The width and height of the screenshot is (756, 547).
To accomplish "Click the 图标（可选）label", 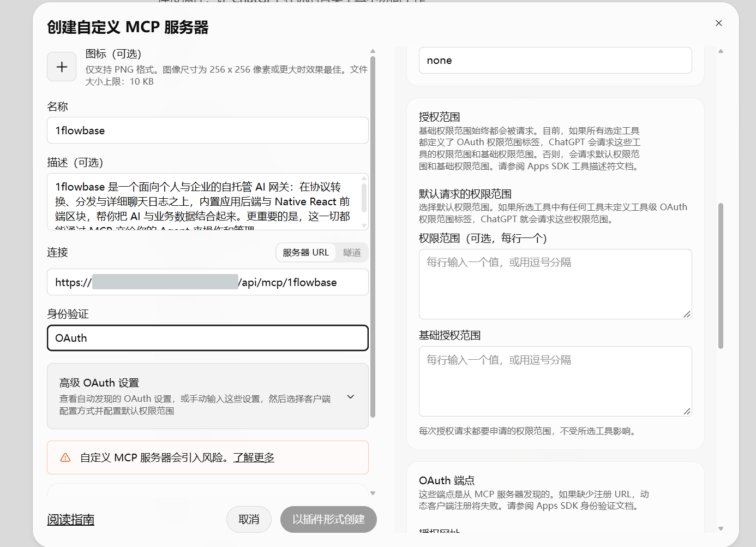I will pos(113,53).
